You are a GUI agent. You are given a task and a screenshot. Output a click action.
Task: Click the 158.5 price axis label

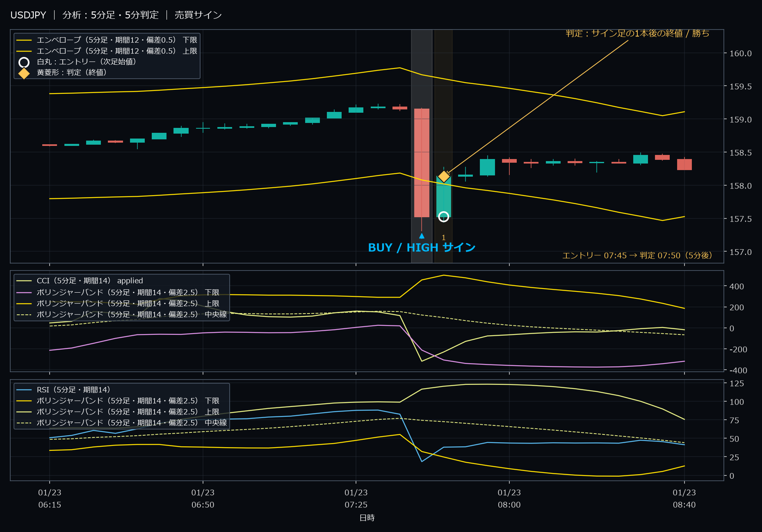point(740,153)
